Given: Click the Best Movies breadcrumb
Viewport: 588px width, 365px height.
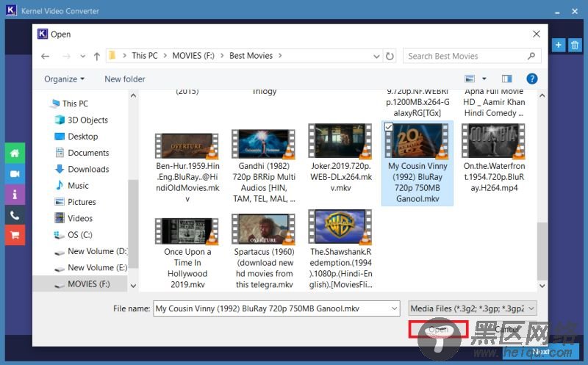Looking at the screenshot, I should coord(251,56).
